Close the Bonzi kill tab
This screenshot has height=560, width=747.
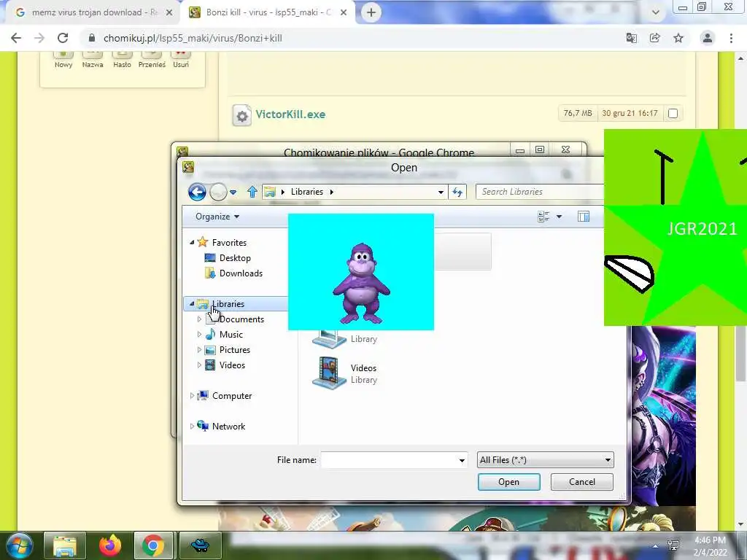point(344,13)
